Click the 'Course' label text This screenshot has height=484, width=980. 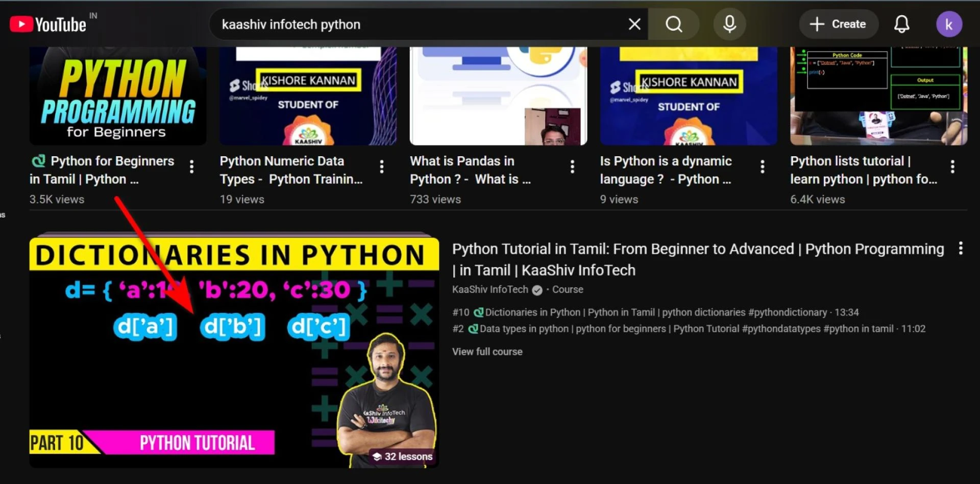568,289
